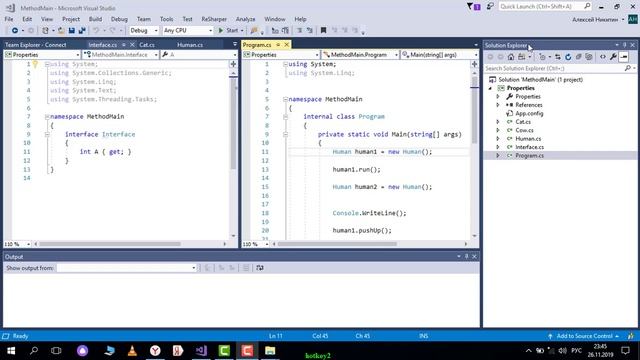
Task: Click the Undo arrow icon
Action: (x=96, y=31)
